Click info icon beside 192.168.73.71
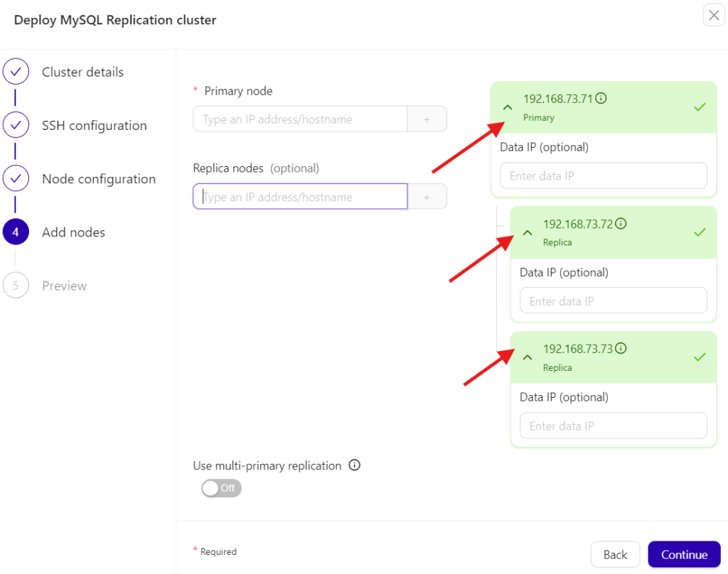 [601, 99]
